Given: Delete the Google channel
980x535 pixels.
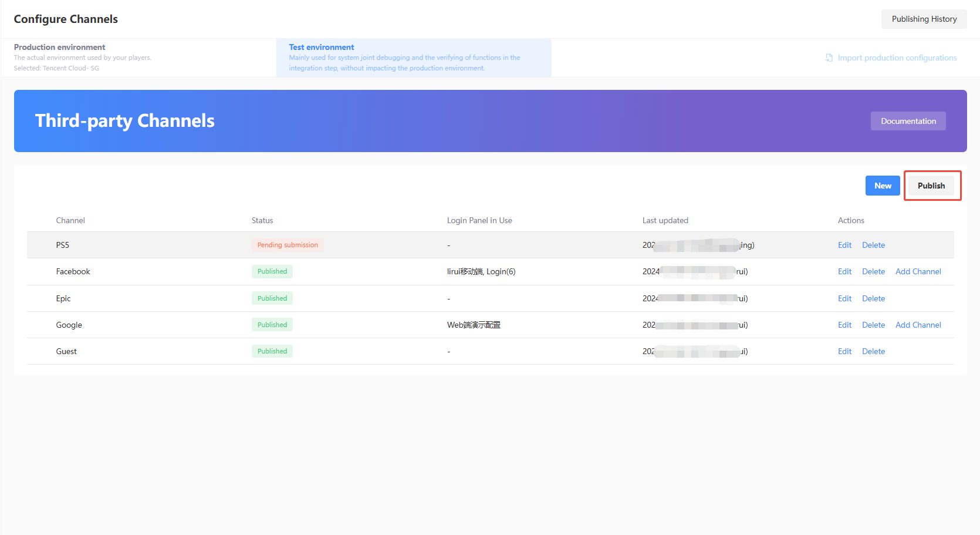Looking at the screenshot, I should (x=873, y=324).
